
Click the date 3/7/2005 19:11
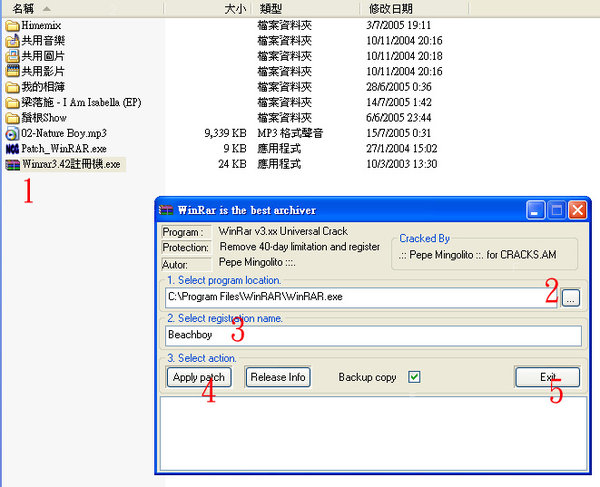click(398, 26)
